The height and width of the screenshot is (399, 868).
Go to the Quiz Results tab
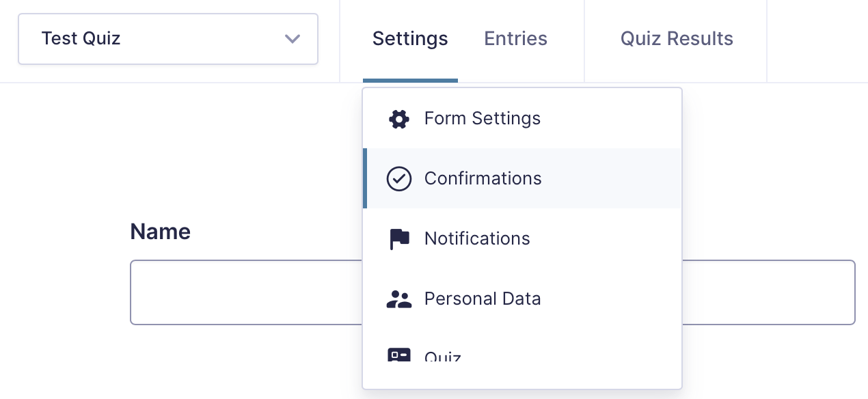pyautogui.click(x=677, y=39)
